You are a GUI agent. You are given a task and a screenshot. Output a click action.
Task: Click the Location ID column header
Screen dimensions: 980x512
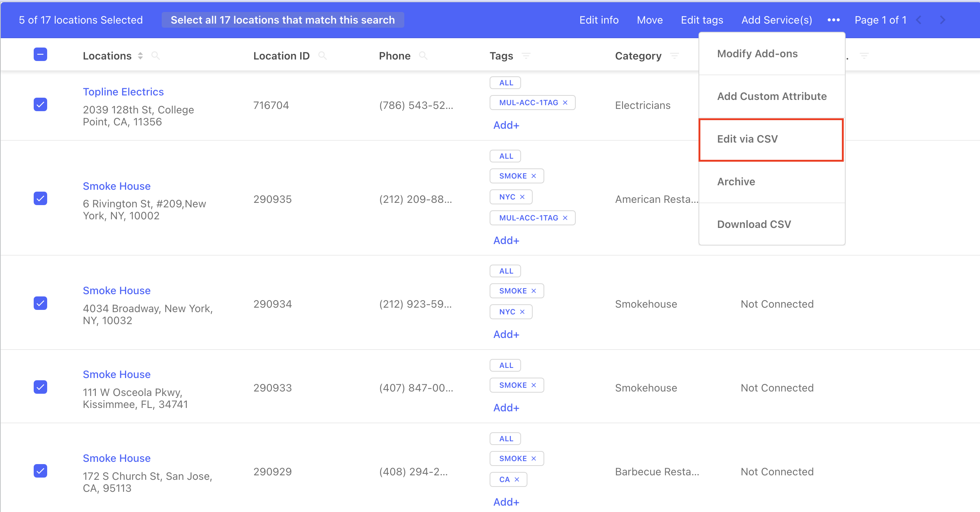[281, 56]
